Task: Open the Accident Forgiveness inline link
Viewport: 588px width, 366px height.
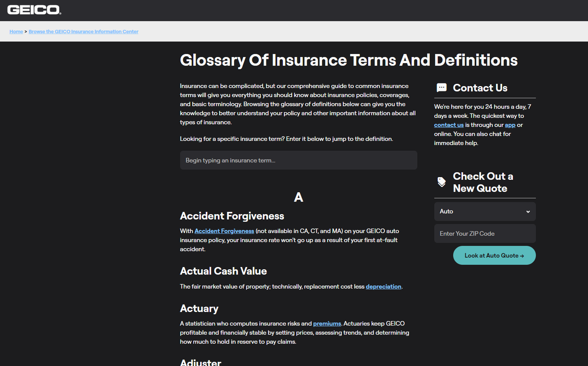Action: (224, 231)
